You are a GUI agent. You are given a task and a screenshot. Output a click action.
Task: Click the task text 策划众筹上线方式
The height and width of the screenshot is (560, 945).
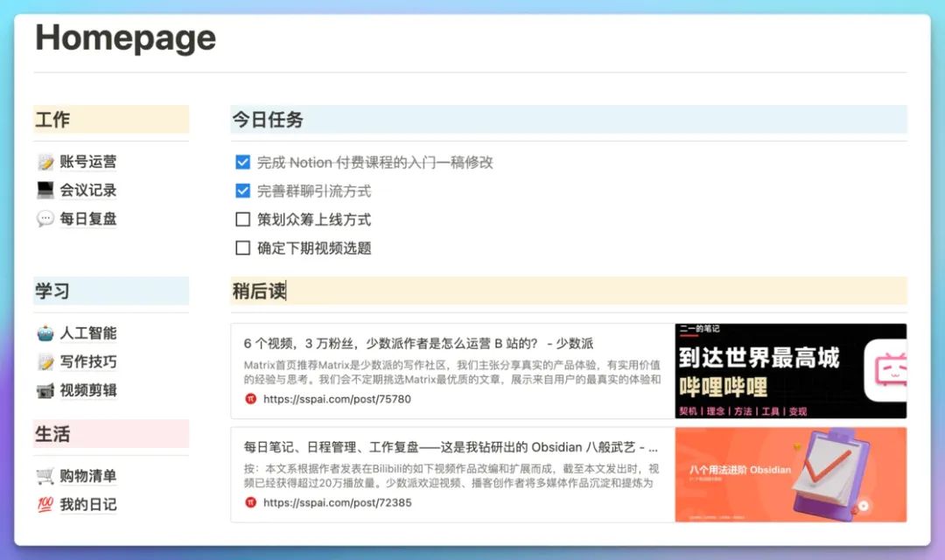(314, 220)
